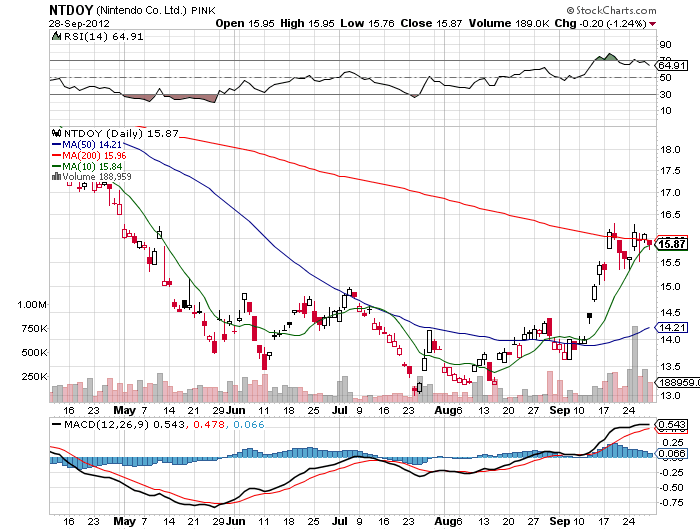This screenshot has width=700, height=530.
Task: Click the RSI(14) 64.91 legend label
Action: (x=104, y=36)
